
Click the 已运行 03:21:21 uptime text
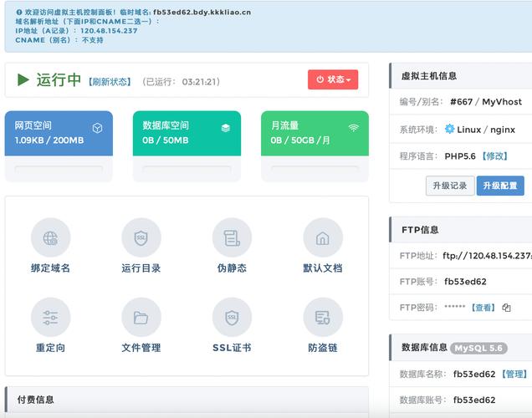coord(182,82)
